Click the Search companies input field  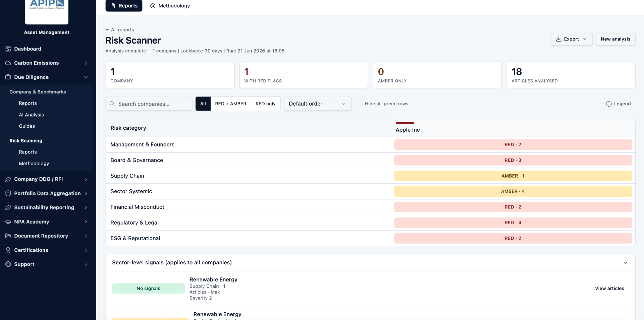pos(149,104)
